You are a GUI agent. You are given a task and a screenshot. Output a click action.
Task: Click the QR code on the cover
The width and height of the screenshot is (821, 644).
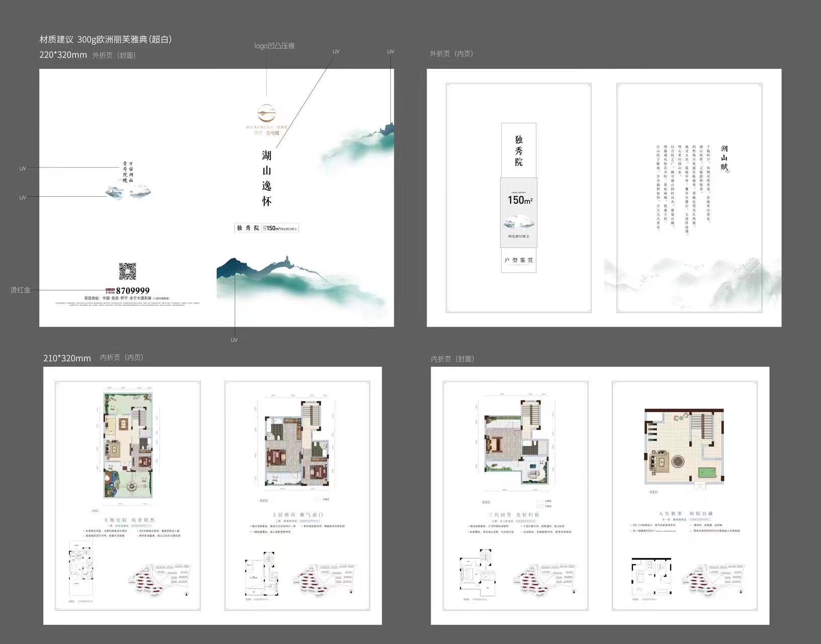128,272
